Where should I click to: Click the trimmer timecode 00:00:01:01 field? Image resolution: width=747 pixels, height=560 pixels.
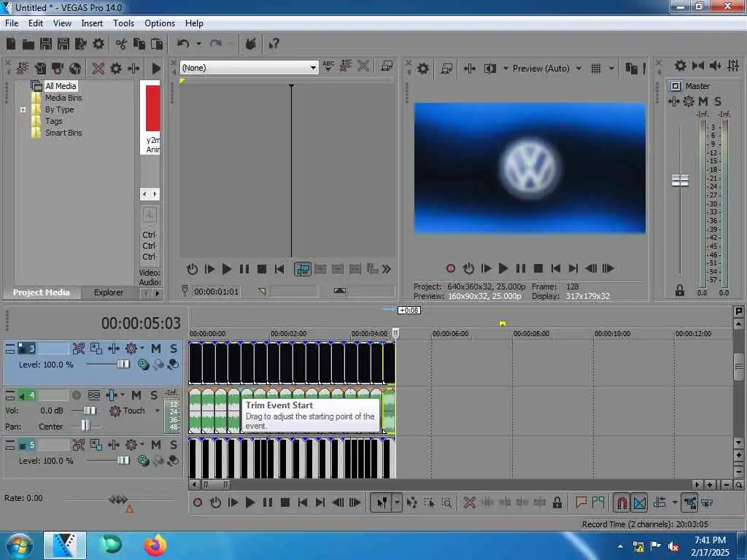point(216,292)
